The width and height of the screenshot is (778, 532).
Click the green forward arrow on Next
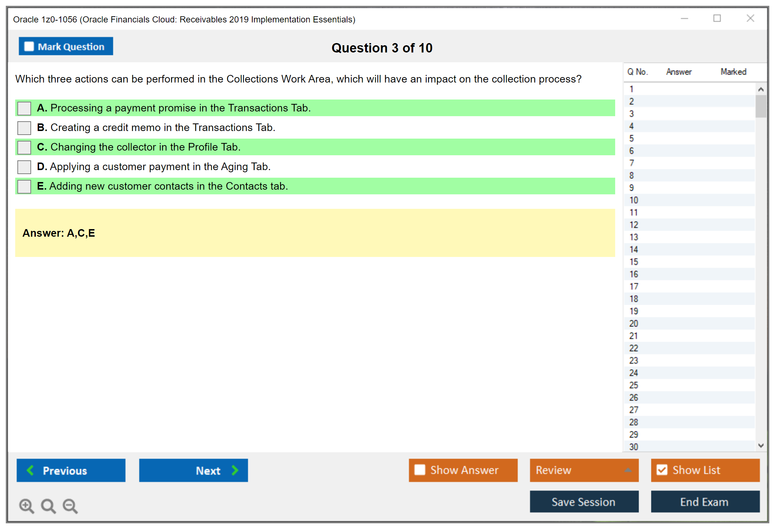234,470
